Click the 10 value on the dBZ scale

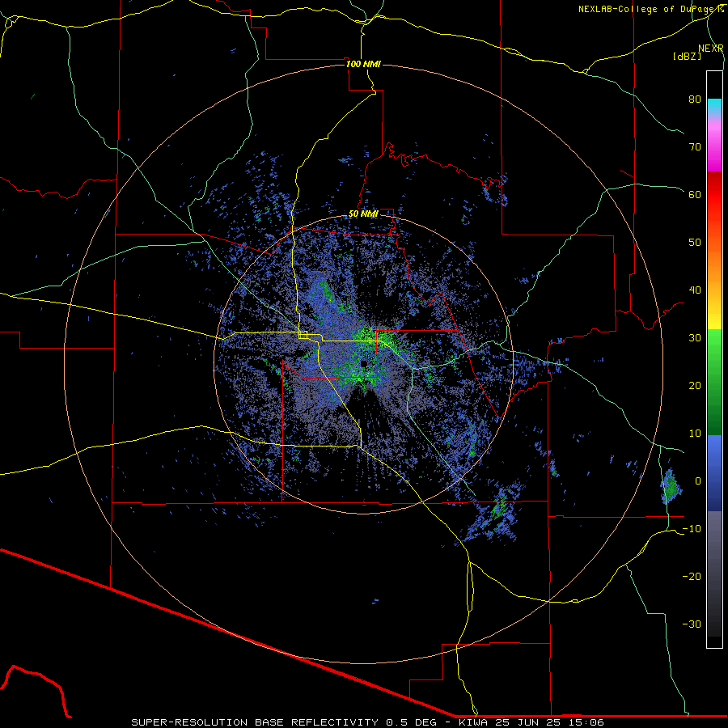pos(695,434)
